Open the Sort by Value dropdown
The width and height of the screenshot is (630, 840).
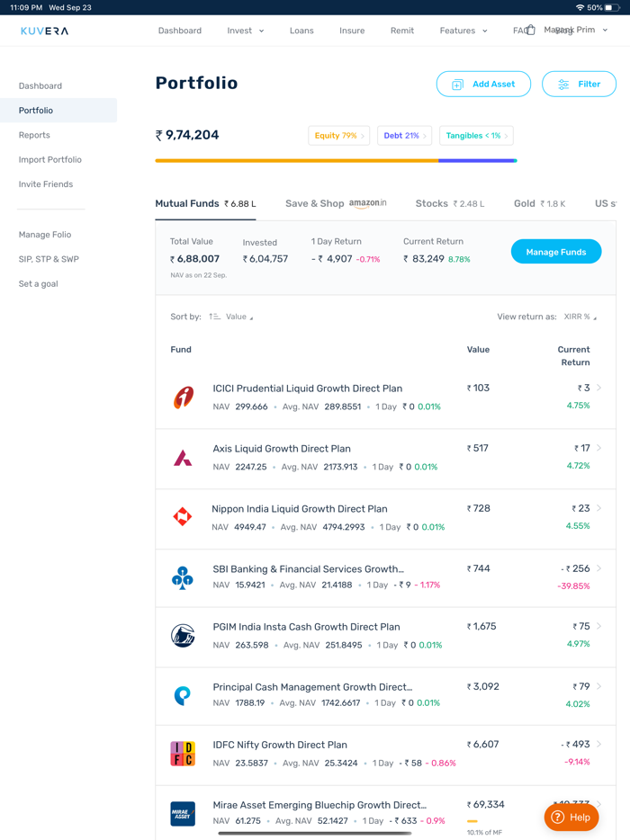238,317
